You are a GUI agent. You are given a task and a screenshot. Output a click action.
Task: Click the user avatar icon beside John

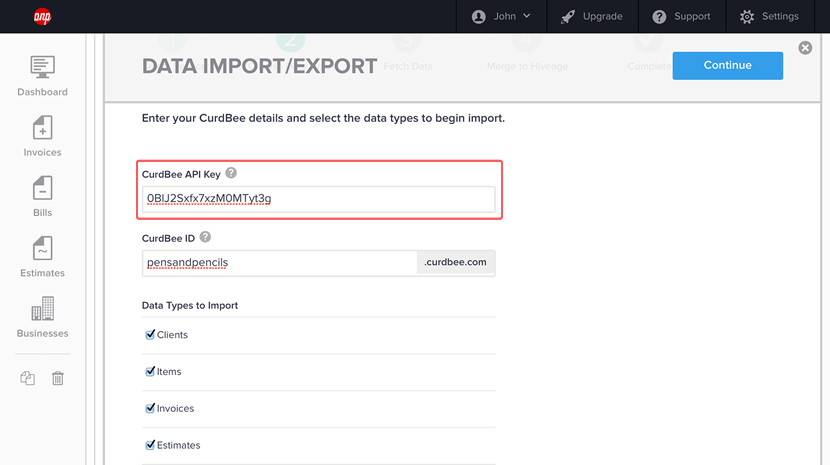pyautogui.click(x=479, y=17)
